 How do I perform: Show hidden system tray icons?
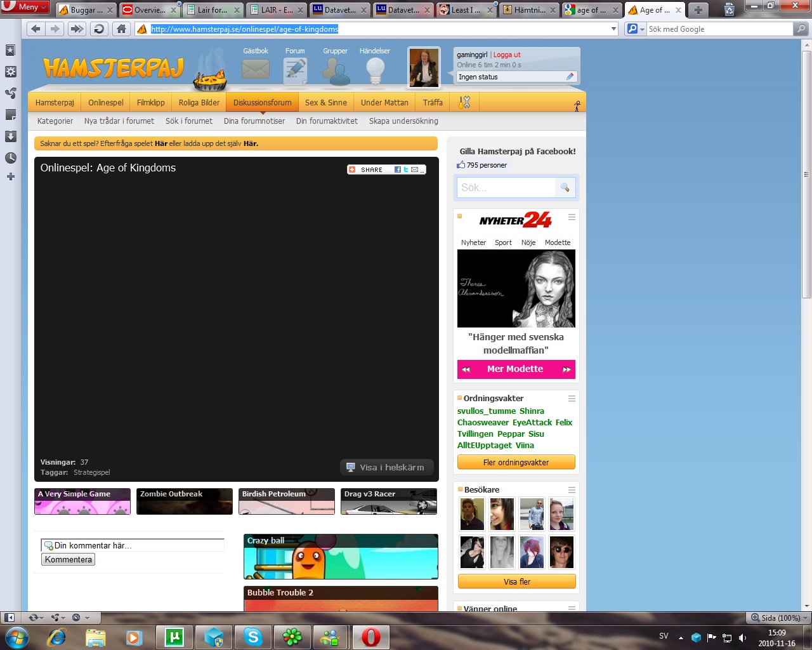[681, 637]
